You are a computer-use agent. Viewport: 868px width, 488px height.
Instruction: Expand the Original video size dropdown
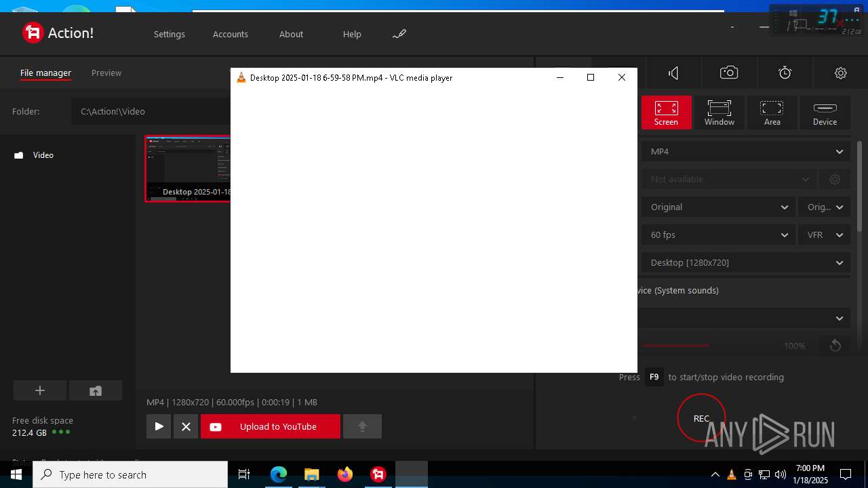click(x=718, y=207)
